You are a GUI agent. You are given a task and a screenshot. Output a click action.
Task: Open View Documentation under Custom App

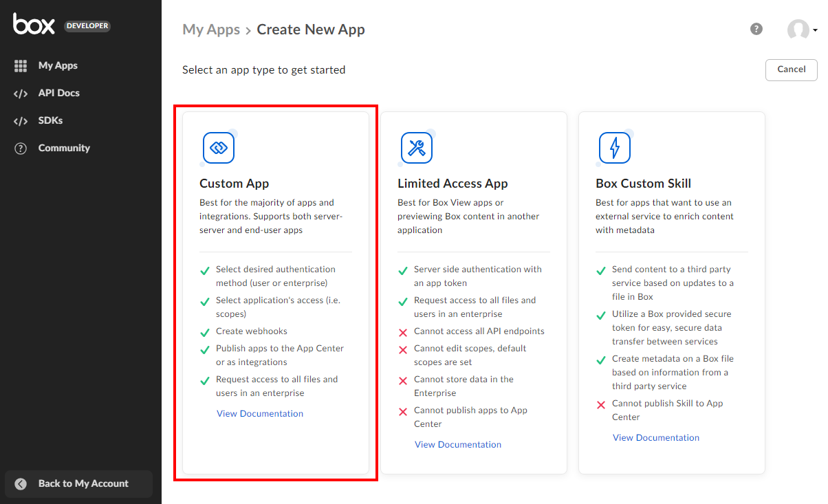(x=260, y=414)
